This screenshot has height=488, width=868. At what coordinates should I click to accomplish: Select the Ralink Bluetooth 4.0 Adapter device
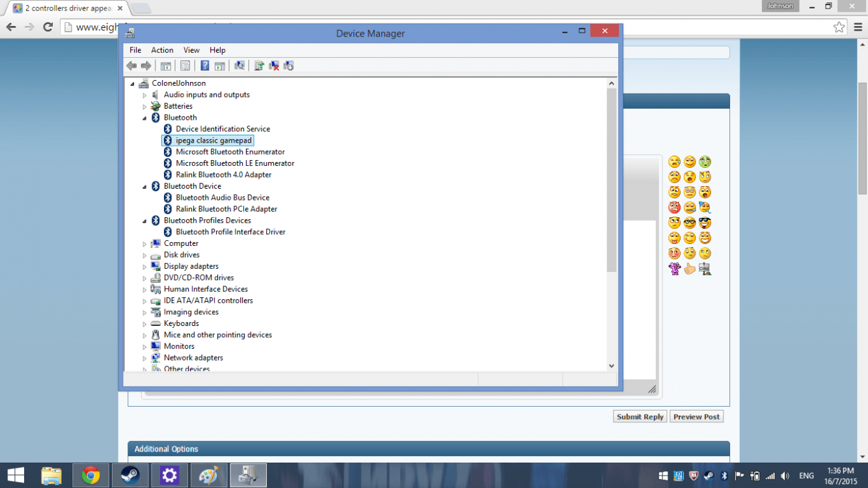pos(223,174)
